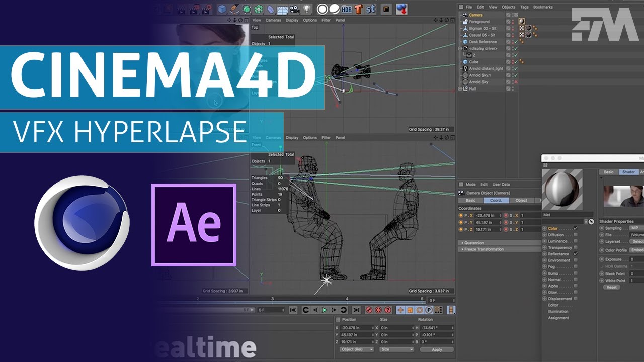Open the User Data menu
This screenshot has height=362, width=644.
coord(501,185)
